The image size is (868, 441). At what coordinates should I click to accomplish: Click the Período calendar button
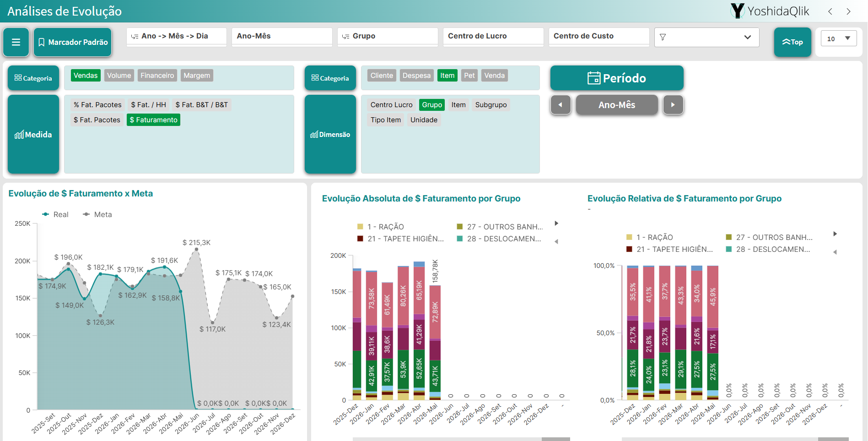617,78
